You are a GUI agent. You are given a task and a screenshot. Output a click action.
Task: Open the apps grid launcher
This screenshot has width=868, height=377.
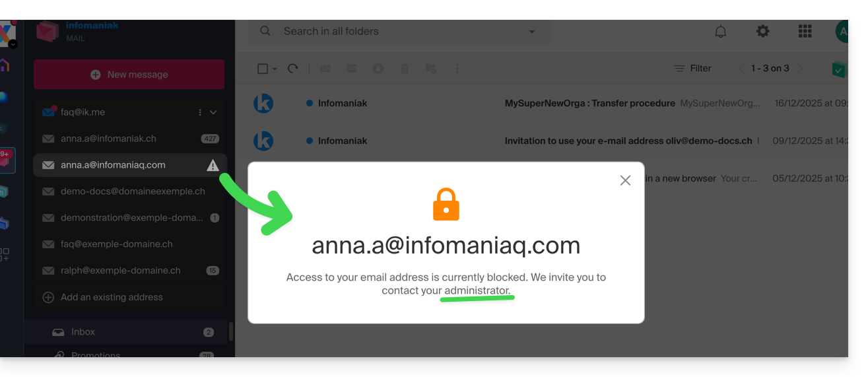pos(805,31)
